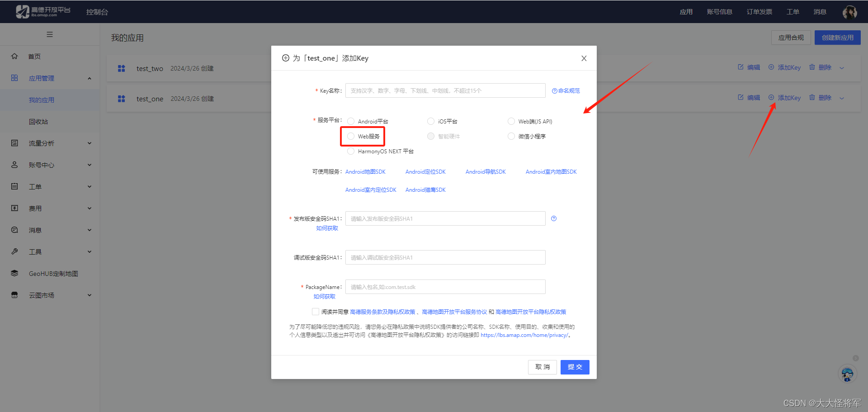868x412 pixels.
Task: Check the read and agree terms checkbox
Action: [316, 312]
